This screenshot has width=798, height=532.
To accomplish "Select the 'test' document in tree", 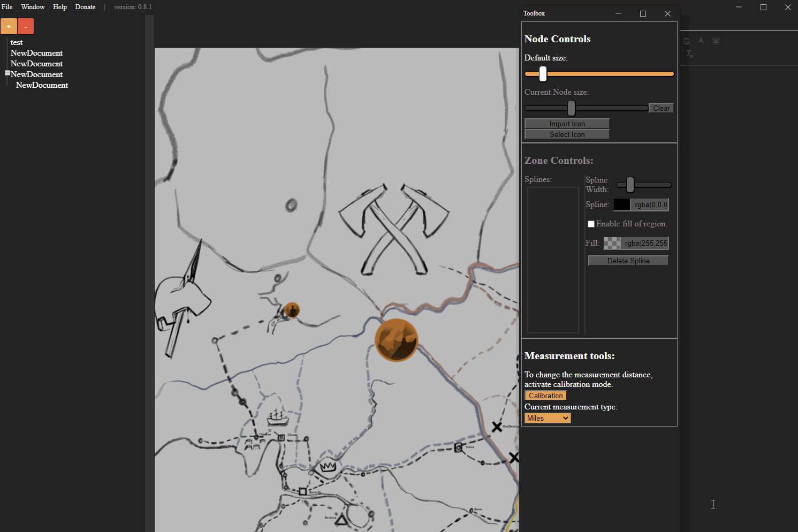I will pos(17,42).
